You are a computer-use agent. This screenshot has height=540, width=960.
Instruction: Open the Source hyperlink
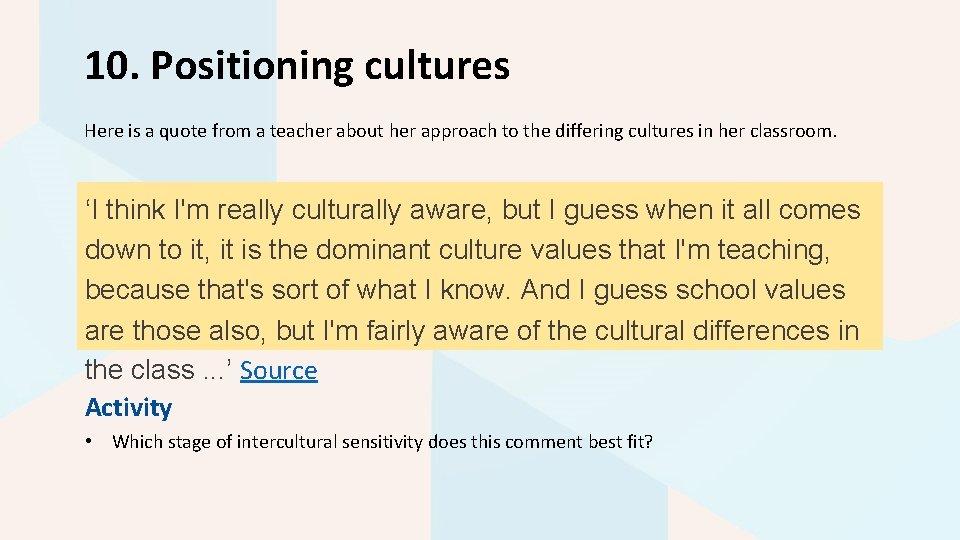(279, 371)
